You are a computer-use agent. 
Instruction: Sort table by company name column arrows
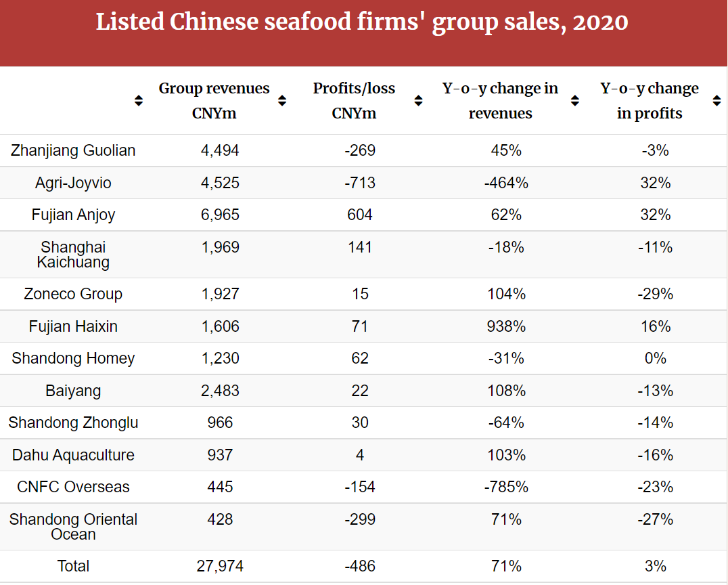click(x=139, y=101)
